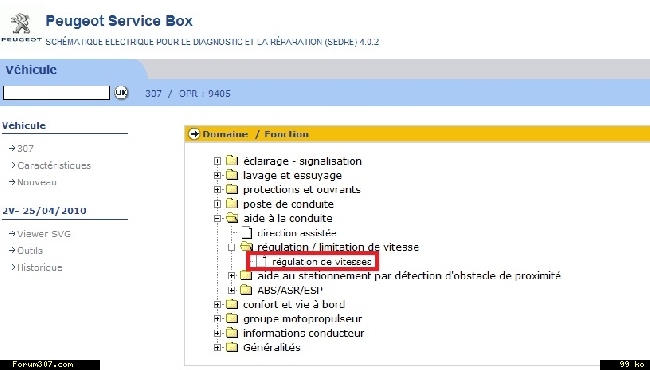Open the Véhicule tab

click(x=31, y=70)
